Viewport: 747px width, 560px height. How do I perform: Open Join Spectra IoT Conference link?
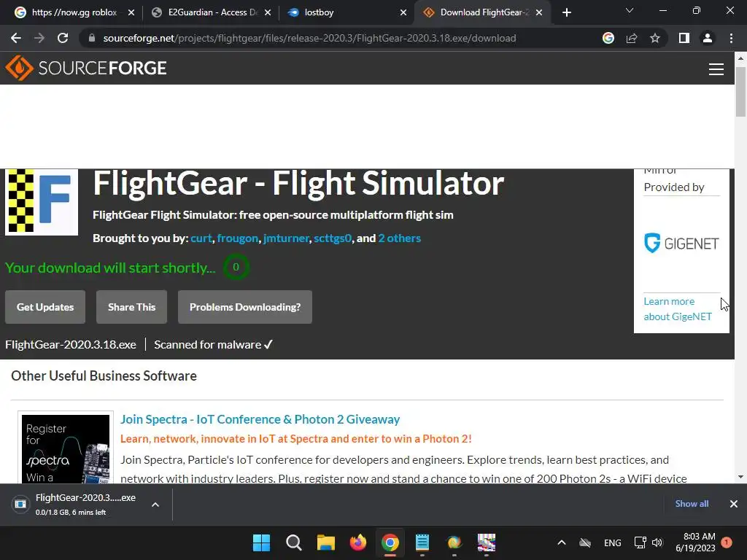tap(260, 419)
